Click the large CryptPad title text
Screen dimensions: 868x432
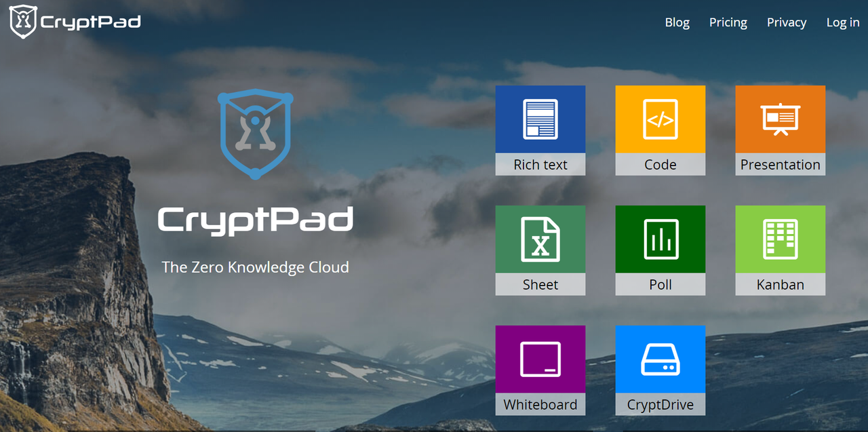(x=255, y=221)
